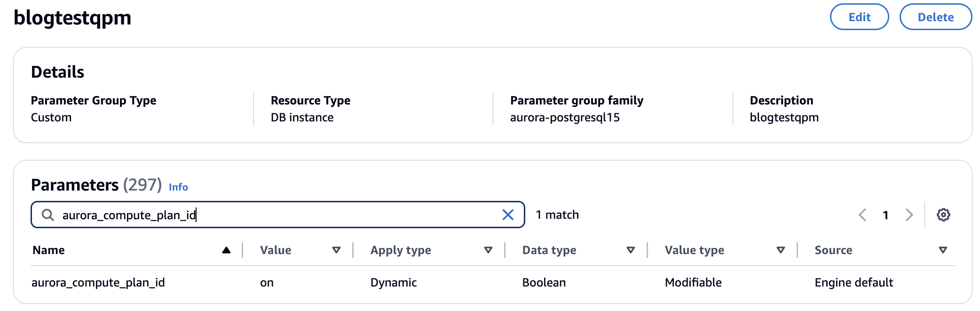Select page number 1 in pagination
This screenshot has width=980, height=311.
tap(885, 215)
